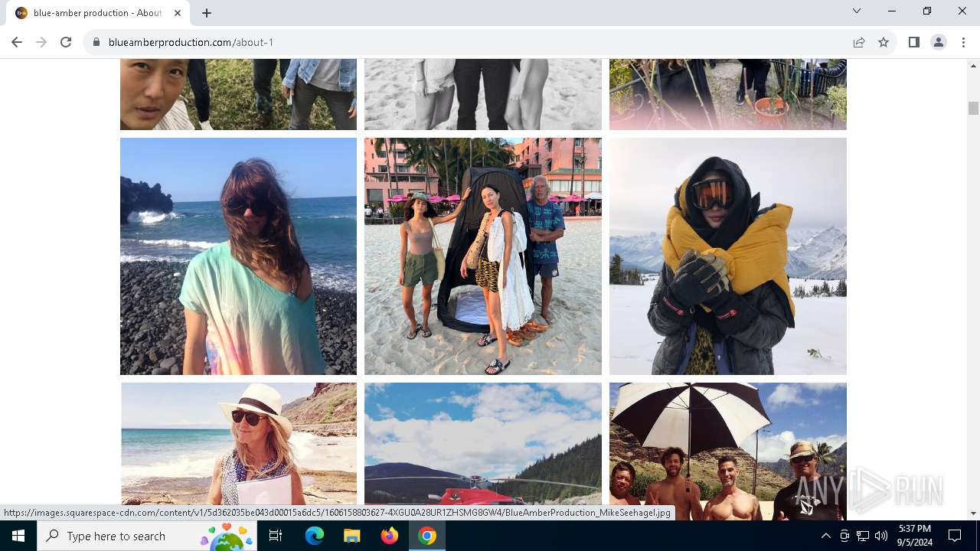Launch Firefox from the taskbar
The width and height of the screenshot is (980, 551).
tap(389, 536)
